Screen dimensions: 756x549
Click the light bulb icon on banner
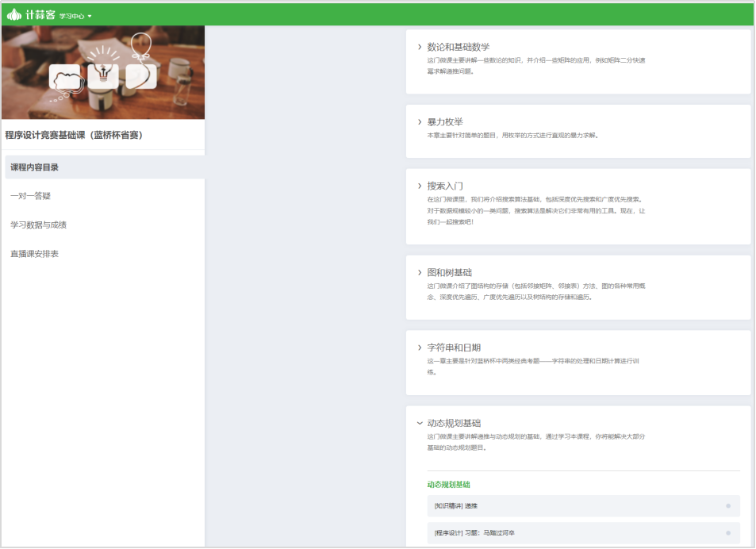(103, 75)
